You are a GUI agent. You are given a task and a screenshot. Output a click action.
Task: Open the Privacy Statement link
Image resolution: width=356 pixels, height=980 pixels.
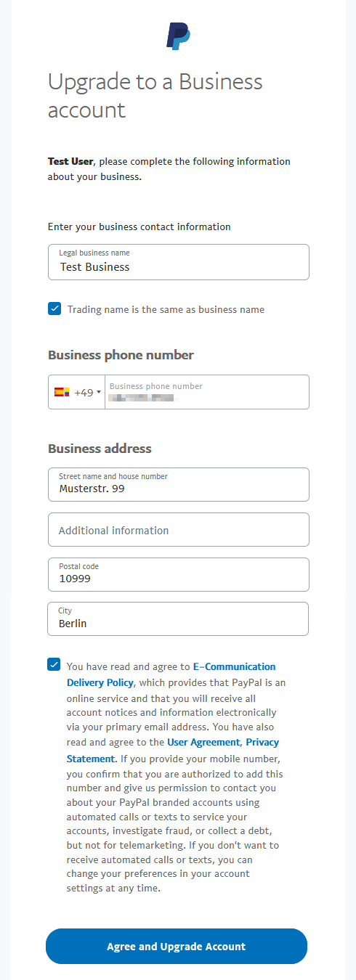click(x=173, y=750)
